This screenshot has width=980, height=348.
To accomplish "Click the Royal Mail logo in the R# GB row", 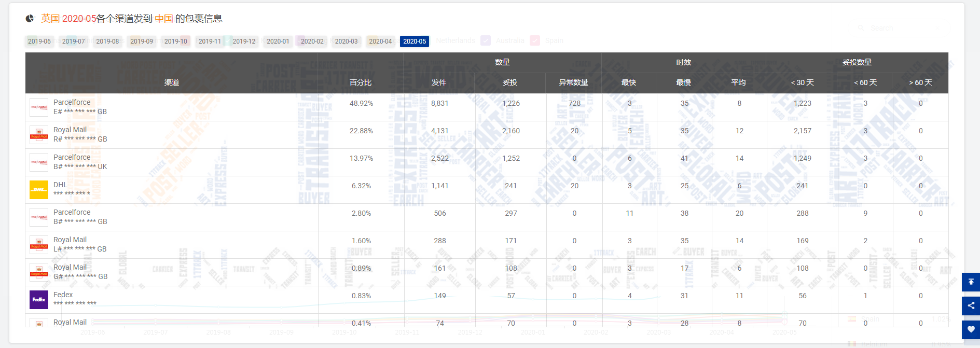I will [39, 135].
